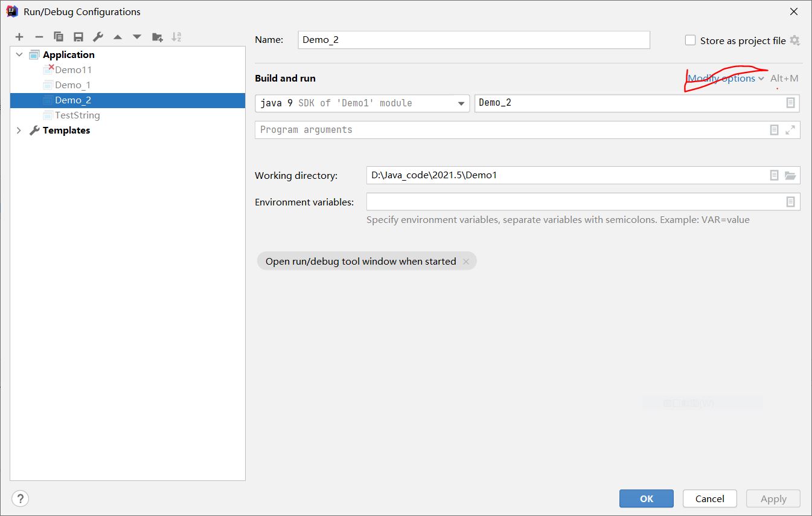Collapse the Application tree node
Viewport: 812px width, 516px height.
pos(19,54)
